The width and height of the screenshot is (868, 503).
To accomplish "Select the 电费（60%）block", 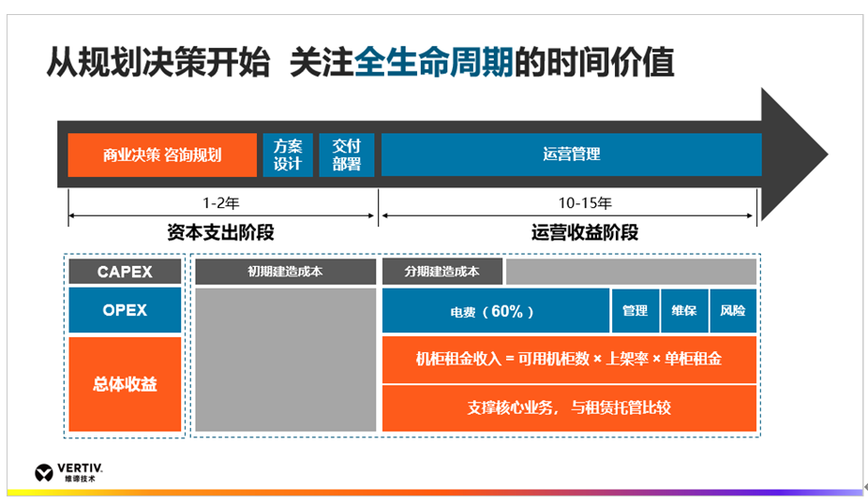I will coord(496,310).
